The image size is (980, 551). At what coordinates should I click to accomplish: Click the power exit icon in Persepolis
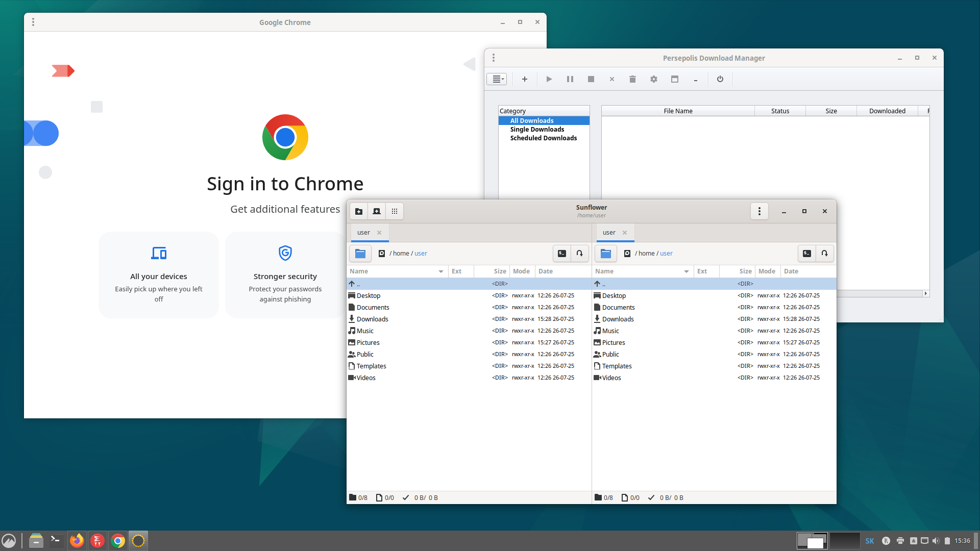(720, 79)
